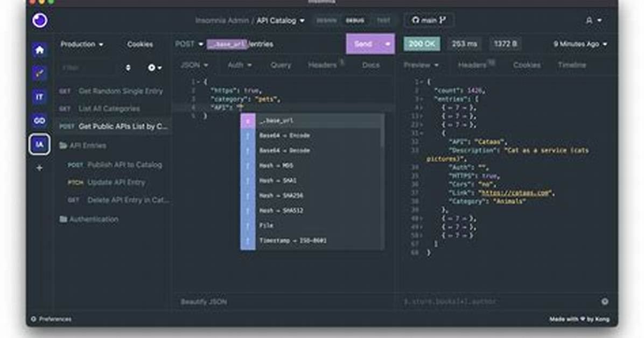Open the response Preview mode dropdown
This screenshot has height=338, width=644.
(x=421, y=65)
